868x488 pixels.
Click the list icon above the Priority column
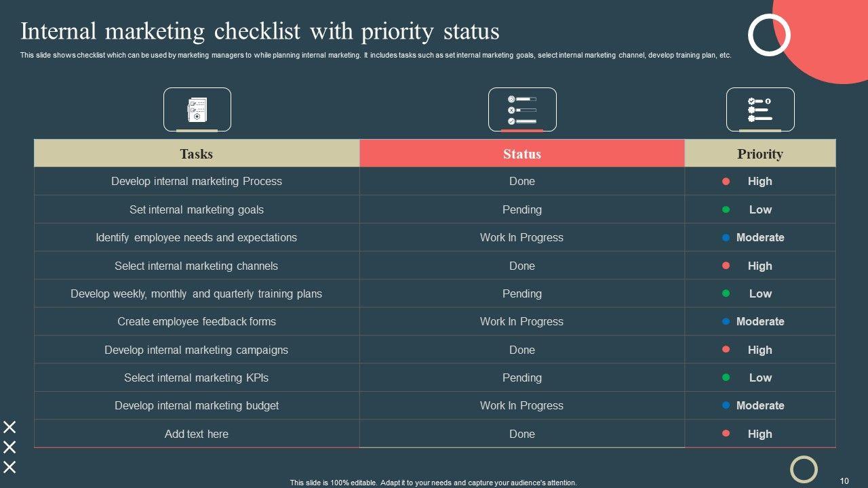tap(759, 109)
